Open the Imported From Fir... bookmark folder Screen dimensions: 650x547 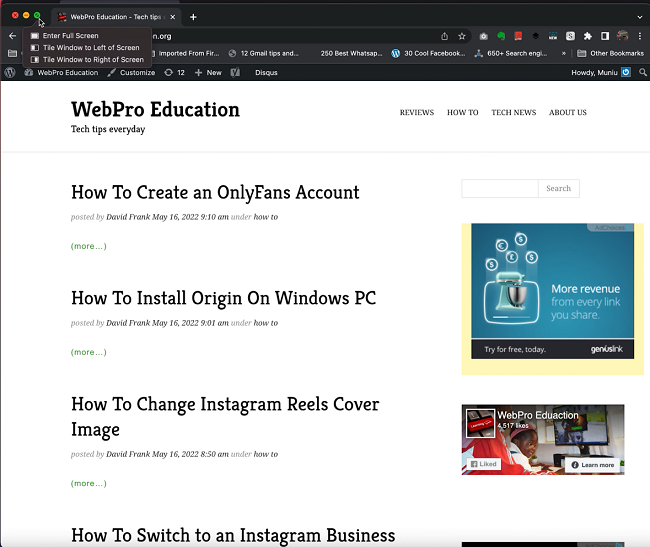click(x=184, y=53)
